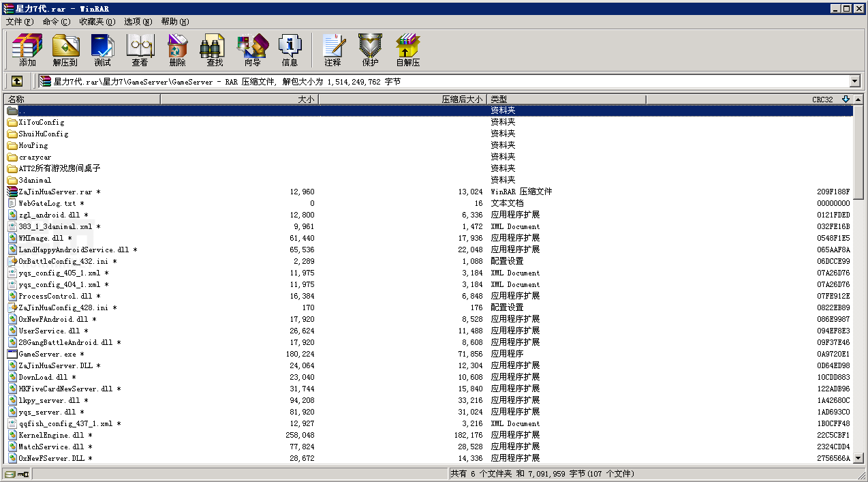Screen dimensions: 868x482
Task: Click the WinRAR title bar app icon
Action: point(9,8)
